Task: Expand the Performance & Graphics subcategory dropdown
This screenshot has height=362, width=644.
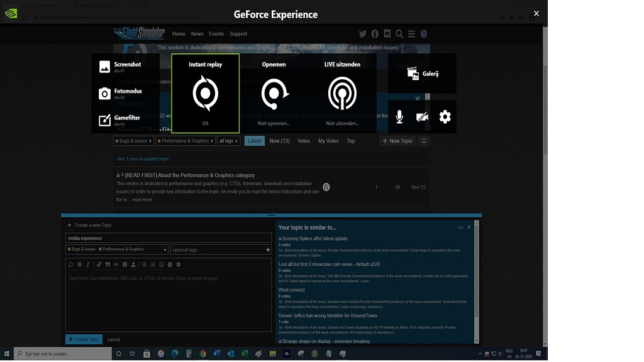Action: 186,141
